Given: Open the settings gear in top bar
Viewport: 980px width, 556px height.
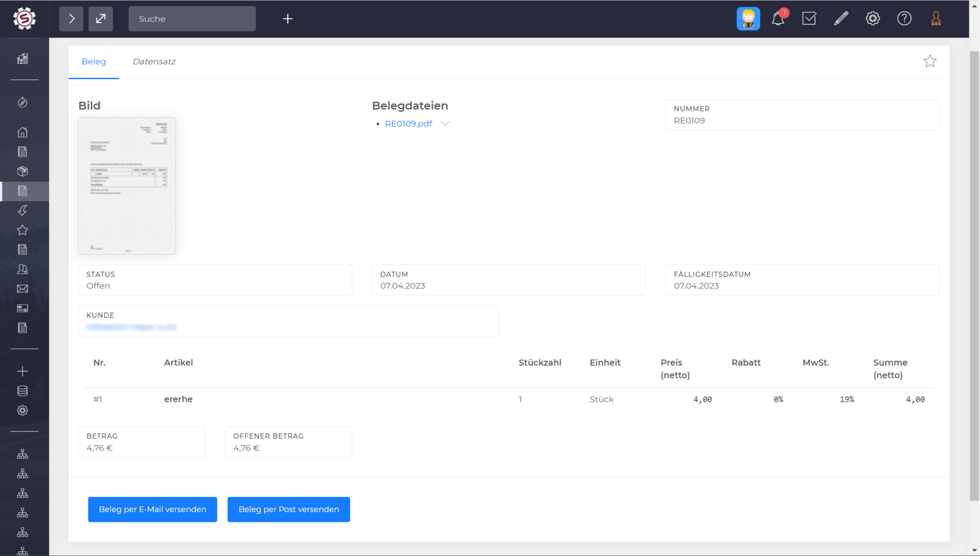Looking at the screenshot, I should point(872,18).
